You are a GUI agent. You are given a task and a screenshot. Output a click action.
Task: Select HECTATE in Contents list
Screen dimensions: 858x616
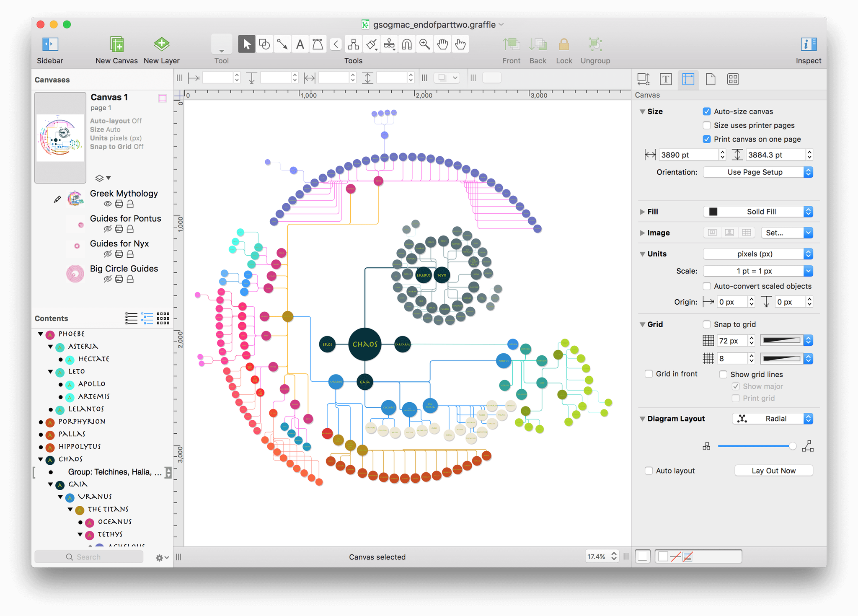tap(93, 359)
